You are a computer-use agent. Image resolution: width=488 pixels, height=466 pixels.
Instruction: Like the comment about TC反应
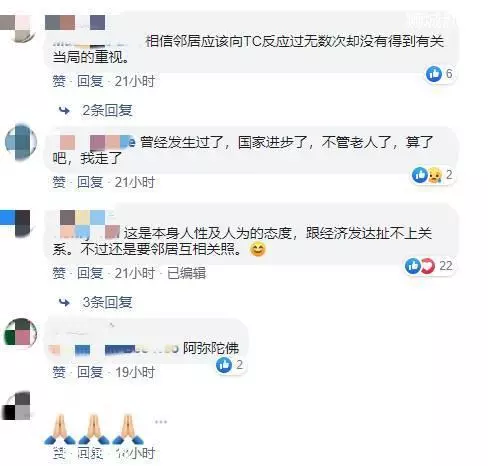59,81
